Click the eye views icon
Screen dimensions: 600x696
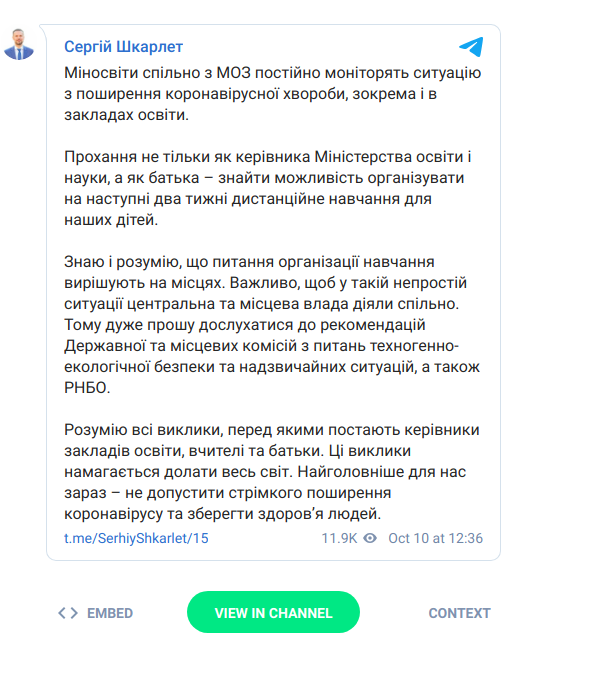[x=370, y=538]
